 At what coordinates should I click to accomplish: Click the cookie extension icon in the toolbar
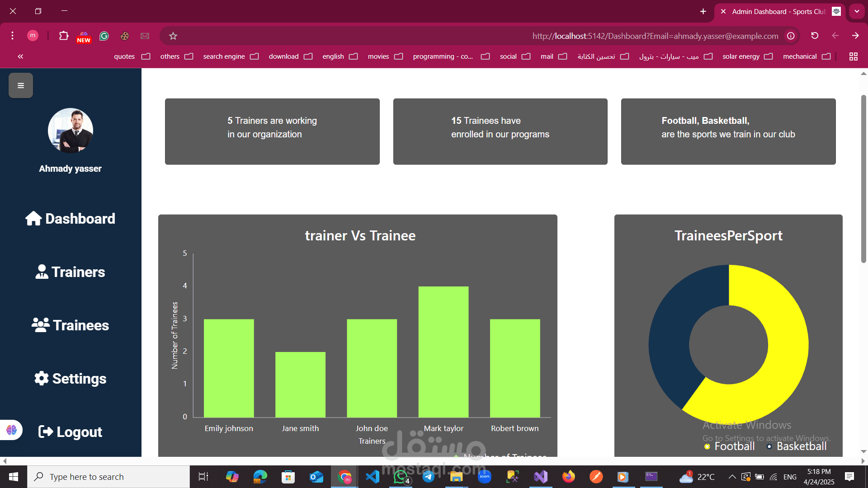click(124, 36)
